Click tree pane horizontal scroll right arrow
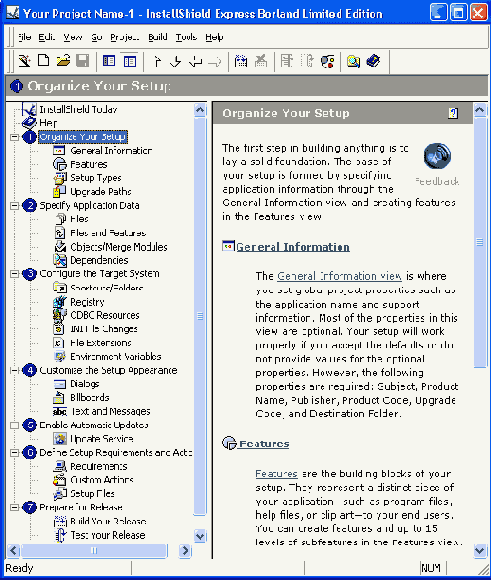 (185, 550)
